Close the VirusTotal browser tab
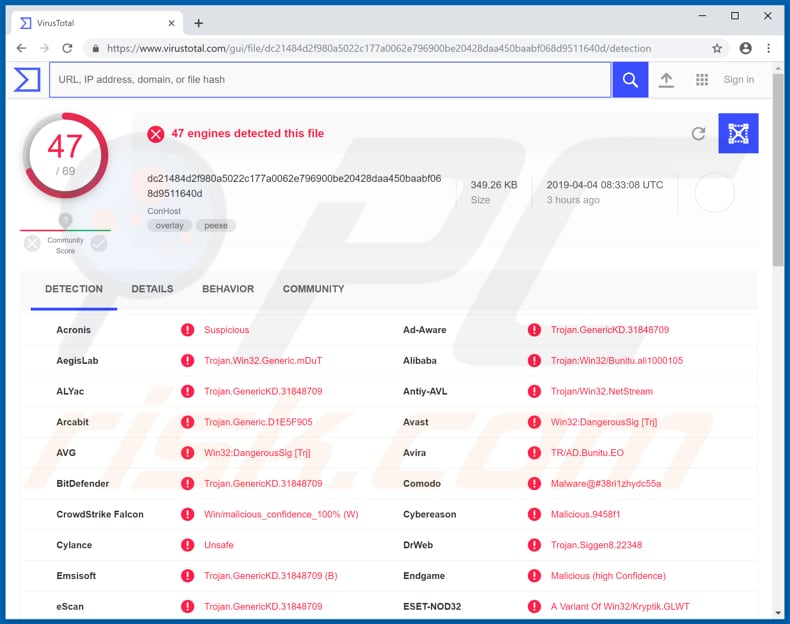Viewport: 790px width, 624px height. click(171, 23)
